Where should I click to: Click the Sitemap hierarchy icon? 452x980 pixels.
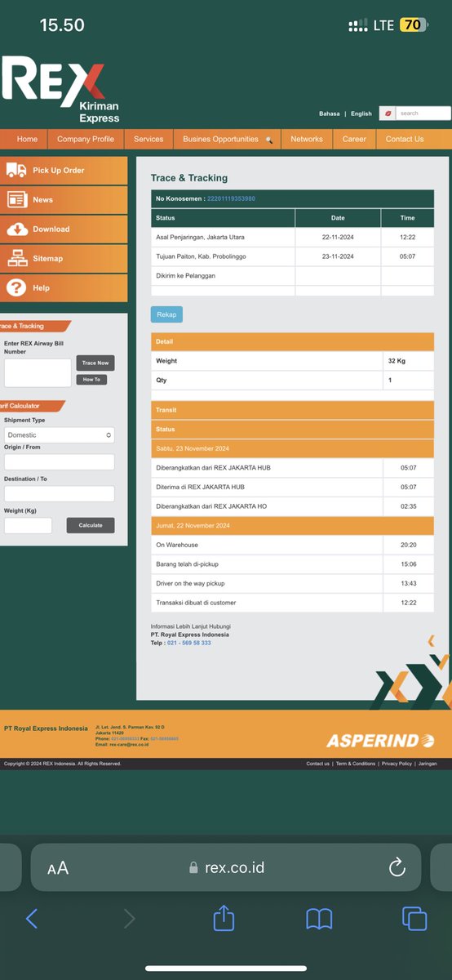point(16,258)
